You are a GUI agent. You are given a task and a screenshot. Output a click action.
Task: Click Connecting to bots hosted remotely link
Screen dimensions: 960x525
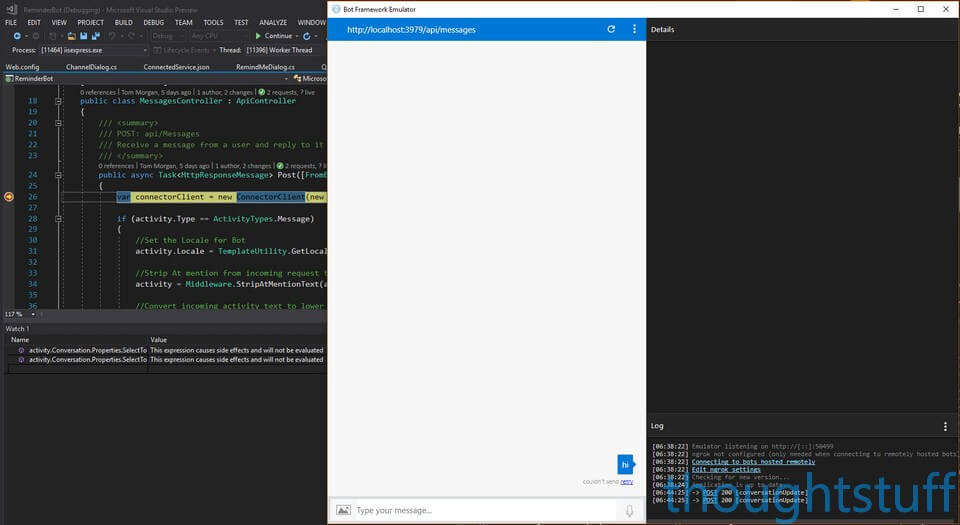(753, 462)
